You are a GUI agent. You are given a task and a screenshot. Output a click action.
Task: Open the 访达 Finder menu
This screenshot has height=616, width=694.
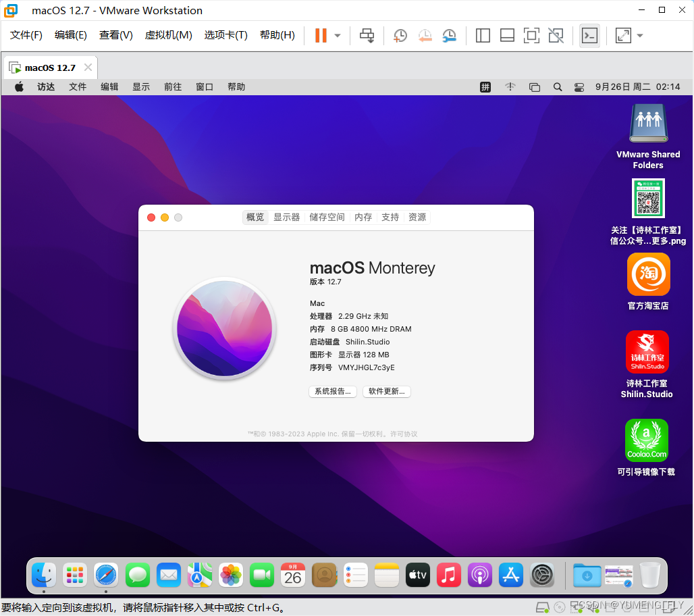point(46,87)
